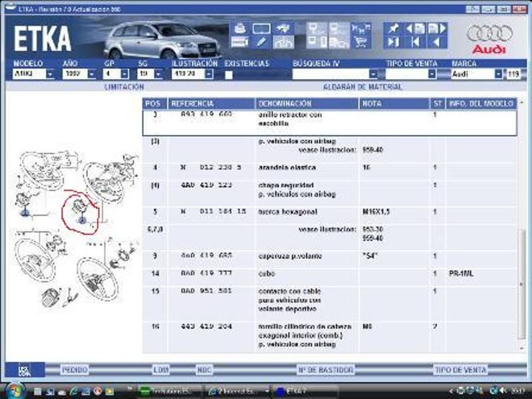Click the TIPO DE VENTA button at bottom
The image size is (532, 399).
[x=460, y=370]
